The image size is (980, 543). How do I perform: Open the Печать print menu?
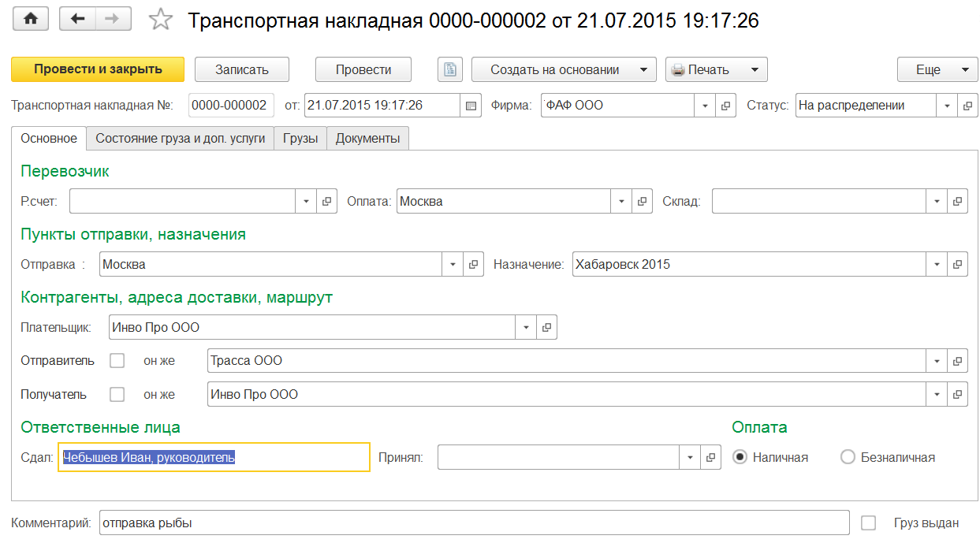pyautogui.click(x=716, y=69)
